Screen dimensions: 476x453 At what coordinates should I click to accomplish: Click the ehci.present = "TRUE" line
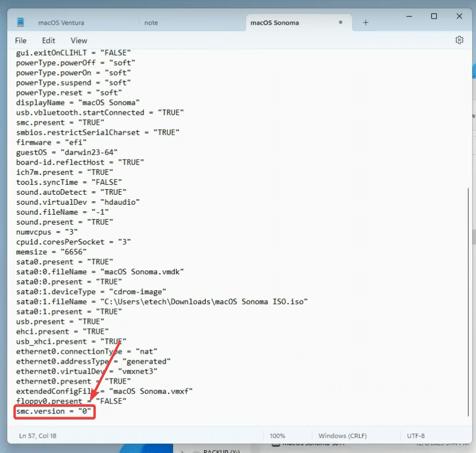[x=62, y=332]
